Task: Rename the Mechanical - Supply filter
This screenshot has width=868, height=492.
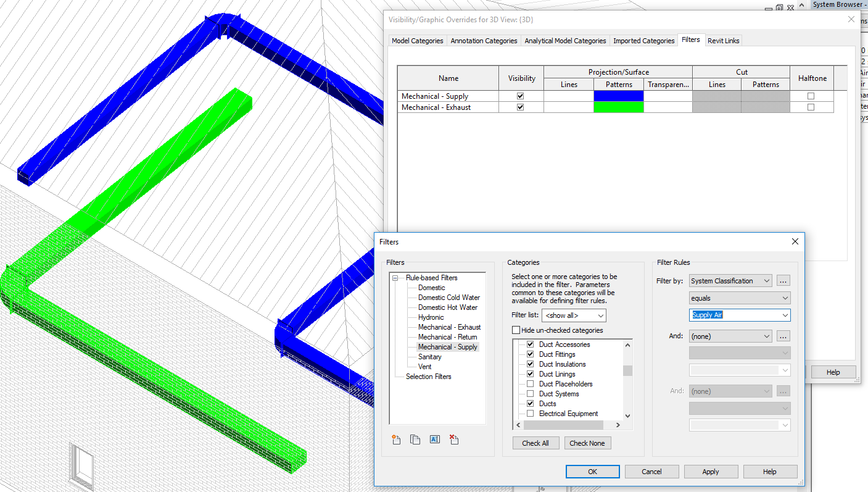Action: click(434, 439)
